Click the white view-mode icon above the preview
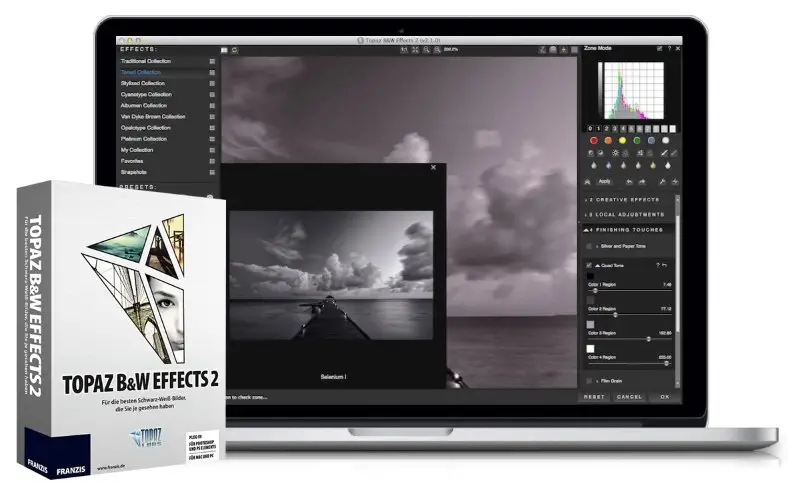The image size is (800, 490). (224, 50)
